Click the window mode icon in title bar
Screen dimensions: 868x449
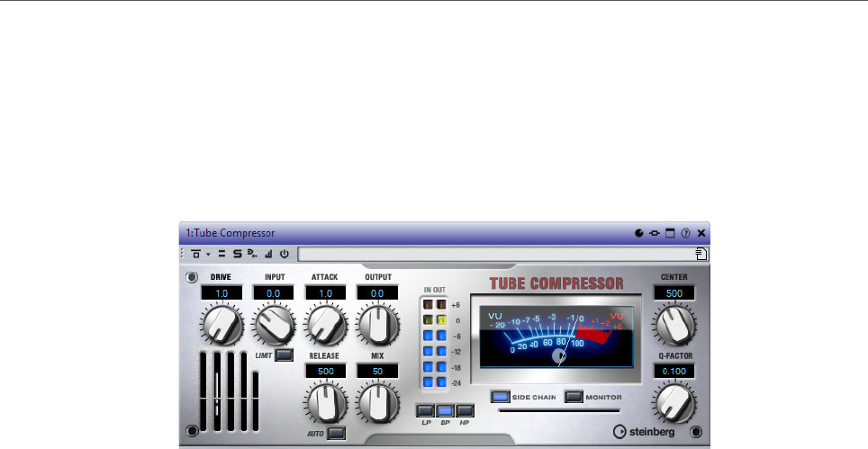click(670, 233)
